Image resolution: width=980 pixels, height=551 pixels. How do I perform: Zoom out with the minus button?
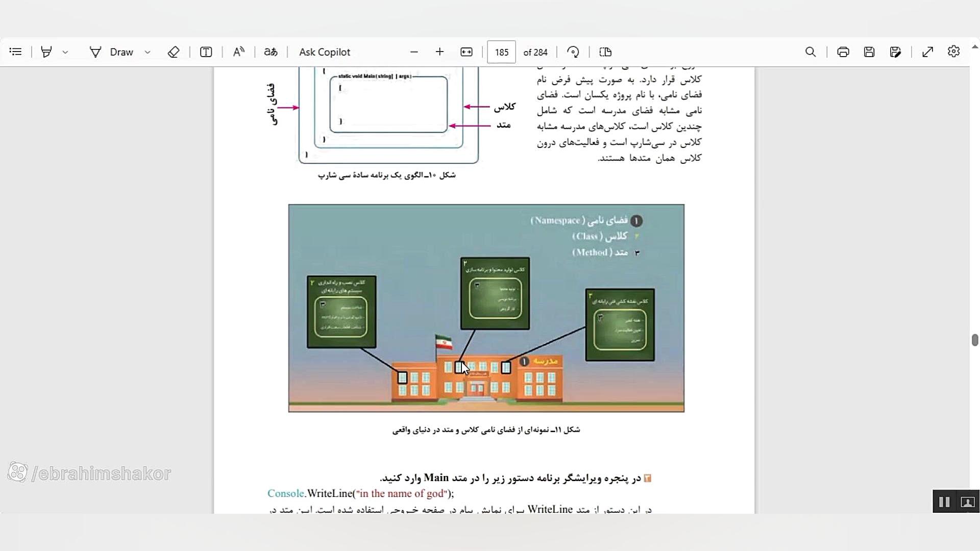(x=414, y=52)
